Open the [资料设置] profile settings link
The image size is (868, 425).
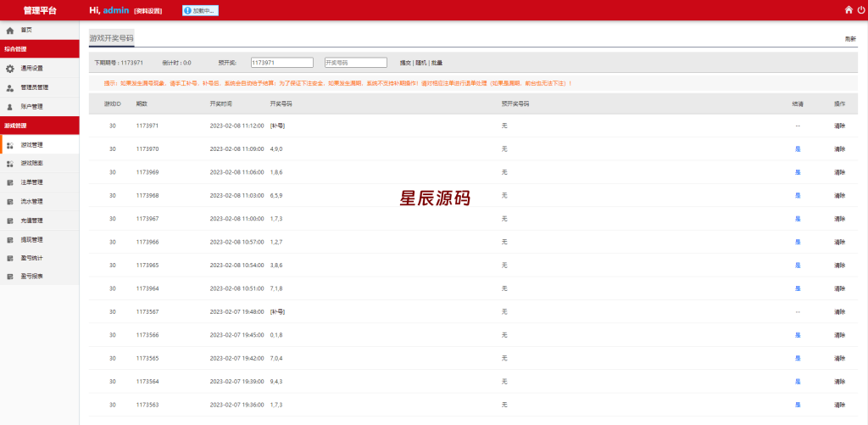click(147, 11)
